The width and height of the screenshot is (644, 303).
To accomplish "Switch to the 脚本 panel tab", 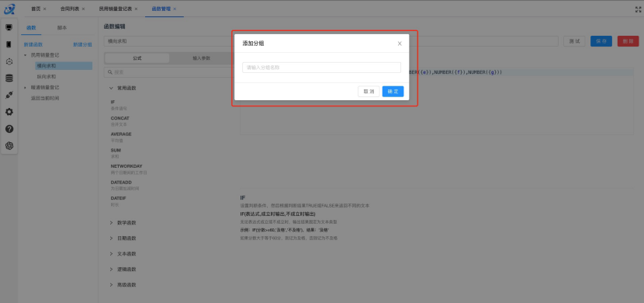I will click(x=62, y=27).
